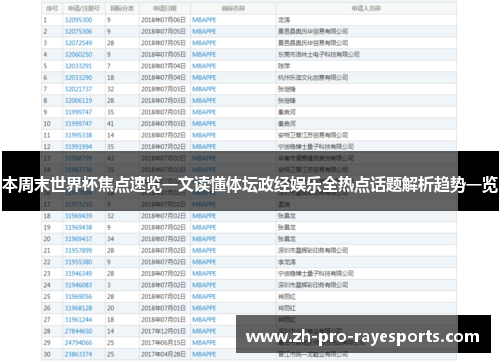
Task: Open registration number 31969439 link
Action: click(78, 216)
